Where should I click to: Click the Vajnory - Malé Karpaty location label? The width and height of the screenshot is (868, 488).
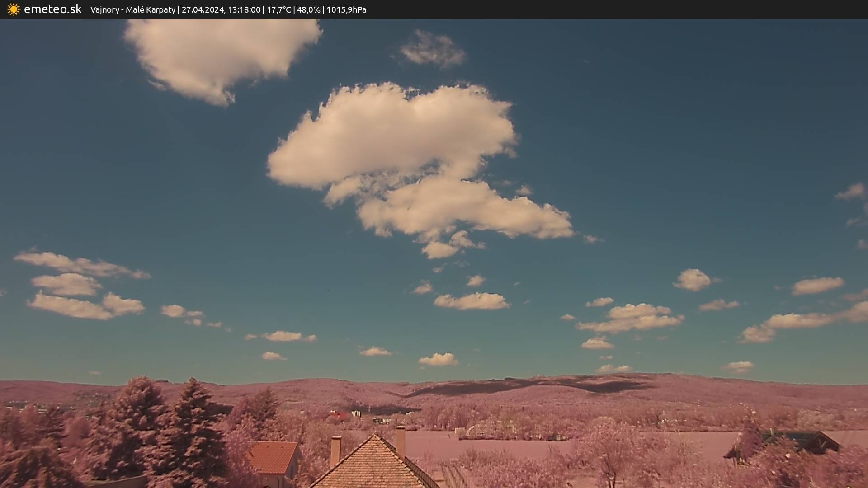pos(132,9)
